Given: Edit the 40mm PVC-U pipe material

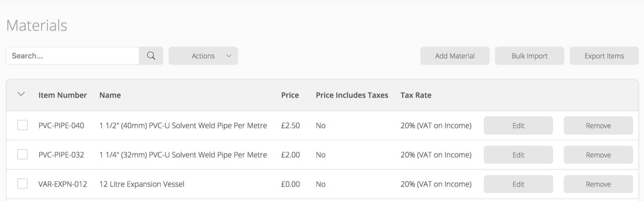Looking at the screenshot, I should coord(518,125).
